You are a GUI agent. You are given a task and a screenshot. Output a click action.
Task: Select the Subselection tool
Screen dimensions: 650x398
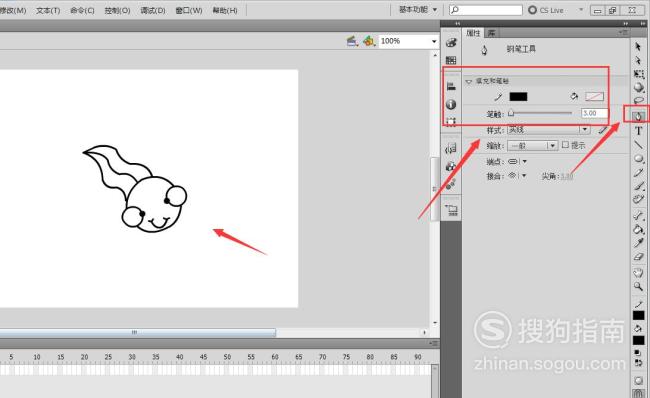(638, 61)
